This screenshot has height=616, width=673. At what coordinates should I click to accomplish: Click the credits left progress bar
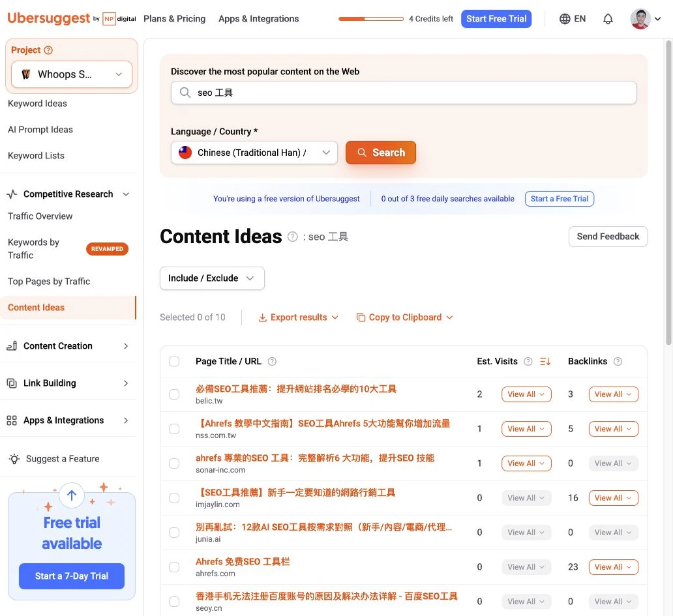pos(371,19)
